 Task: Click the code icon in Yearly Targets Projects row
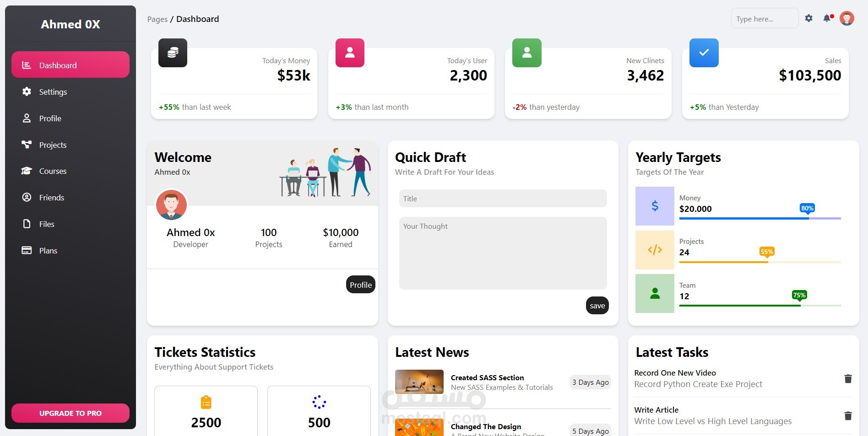[x=655, y=250]
